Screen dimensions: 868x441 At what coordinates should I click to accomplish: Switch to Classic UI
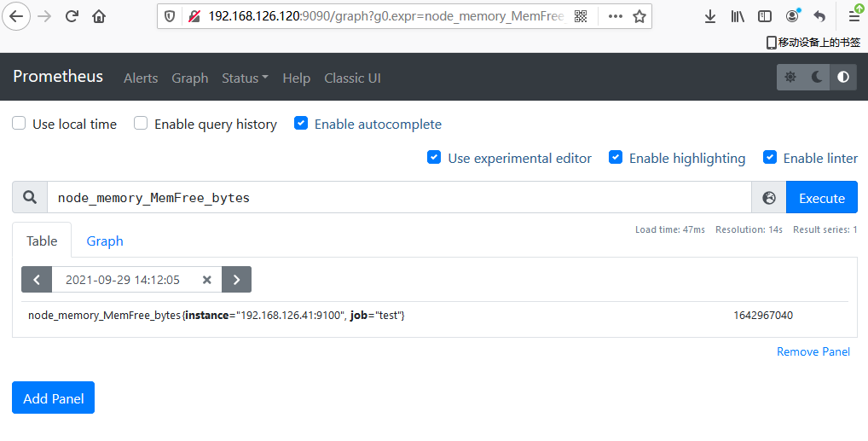(x=353, y=78)
